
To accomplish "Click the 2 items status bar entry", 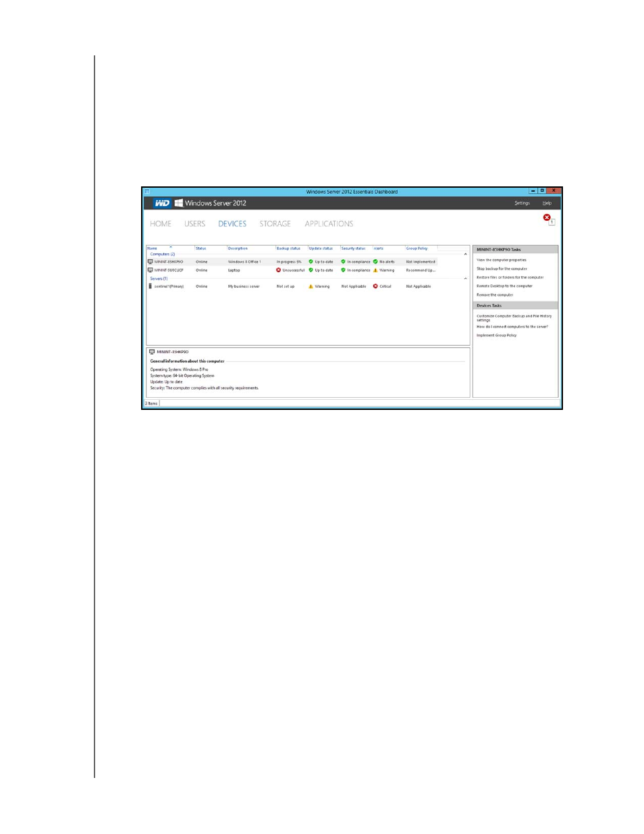I will pos(151,403).
